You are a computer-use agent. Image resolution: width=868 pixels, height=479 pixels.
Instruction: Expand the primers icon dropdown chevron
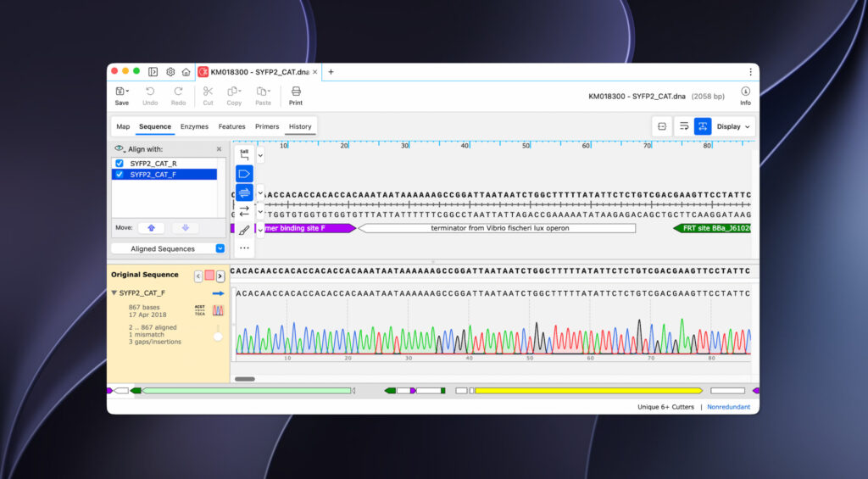tap(260, 212)
